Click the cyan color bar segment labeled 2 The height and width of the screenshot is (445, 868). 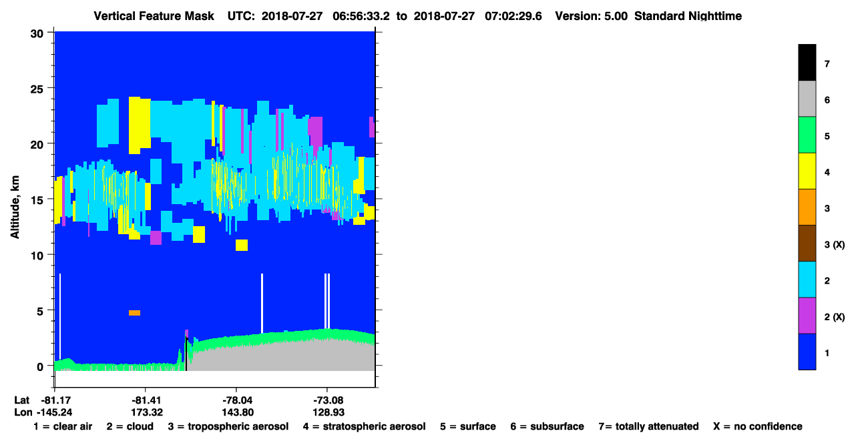[807, 279]
